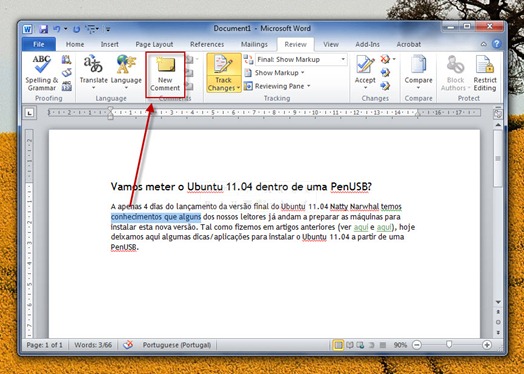
Task: Click the Previous Page browse button
Action: 498,311
